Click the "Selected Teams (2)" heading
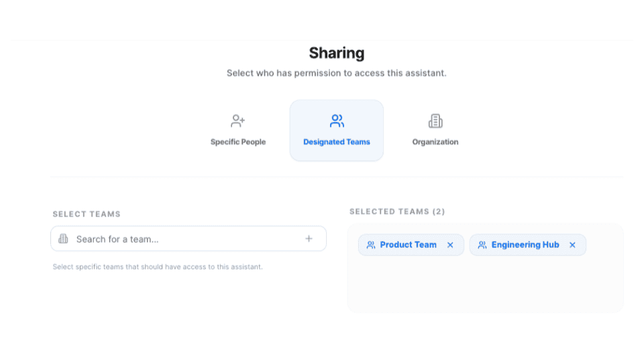Viewport: 644px width, 362px height. click(397, 212)
